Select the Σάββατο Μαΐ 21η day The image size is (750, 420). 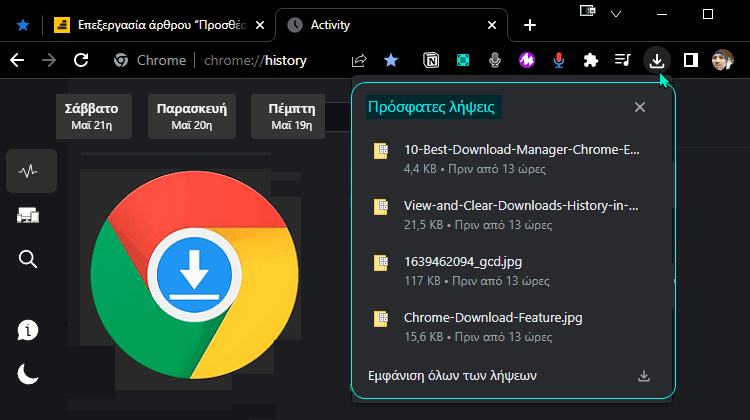pyautogui.click(x=91, y=116)
